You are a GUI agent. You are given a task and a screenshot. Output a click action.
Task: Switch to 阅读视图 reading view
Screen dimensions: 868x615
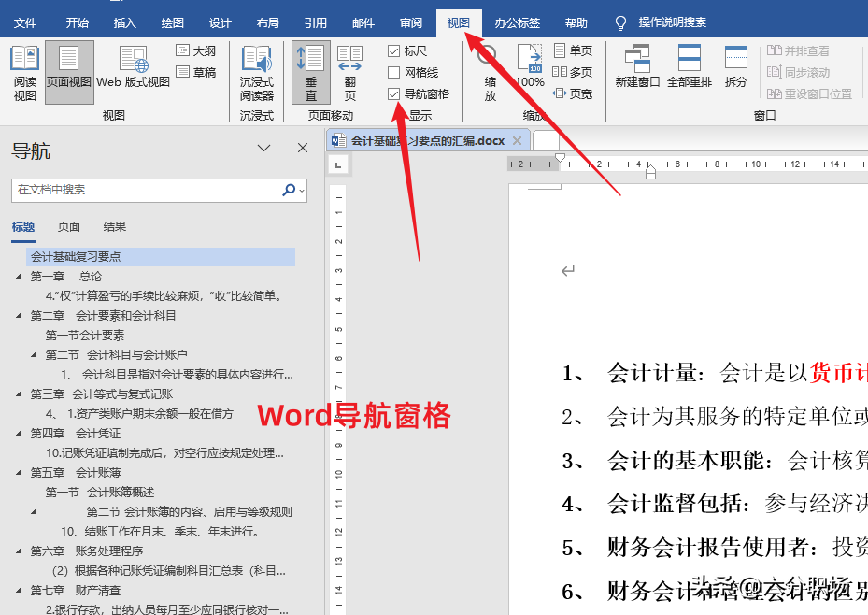pyautogui.click(x=25, y=74)
